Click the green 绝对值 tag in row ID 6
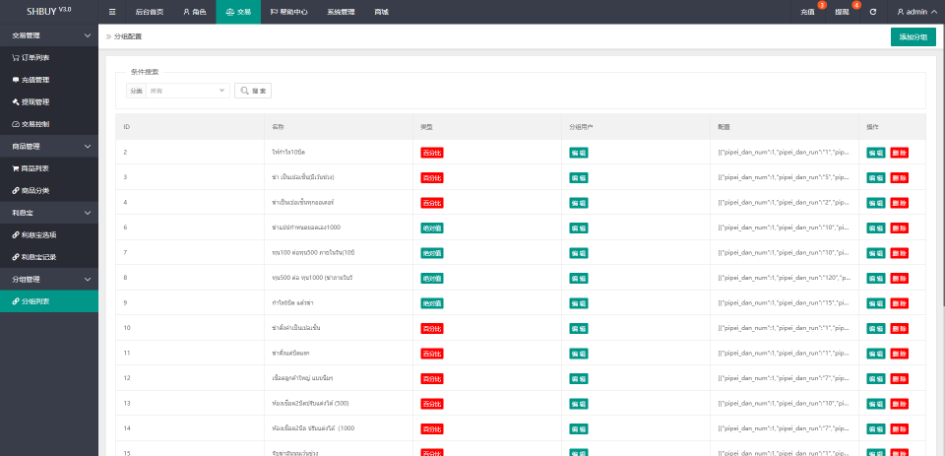The image size is (945, 456). point(432,228)
